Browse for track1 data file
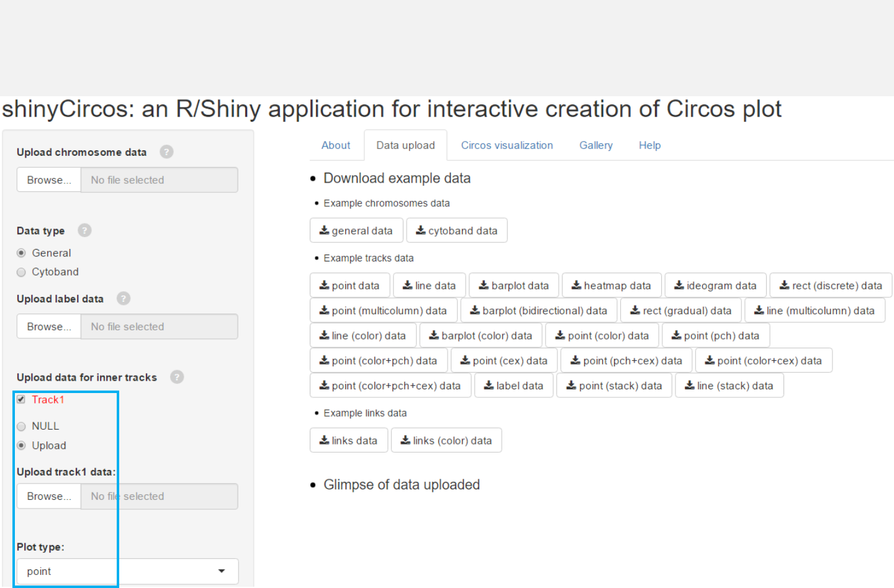Viewport: 894px width, 588px height. 49,496
